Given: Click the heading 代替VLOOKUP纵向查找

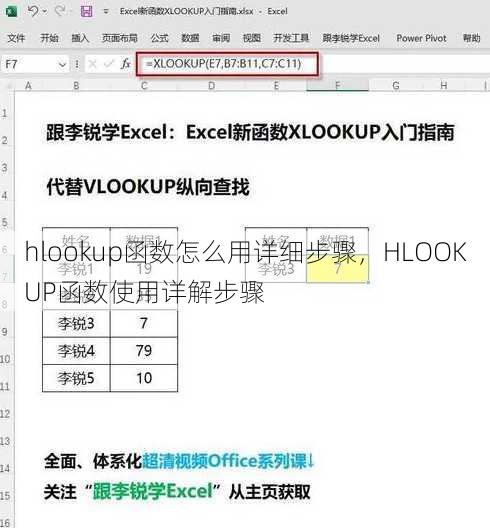Looking at the screenshot, I should click(148, 187).
